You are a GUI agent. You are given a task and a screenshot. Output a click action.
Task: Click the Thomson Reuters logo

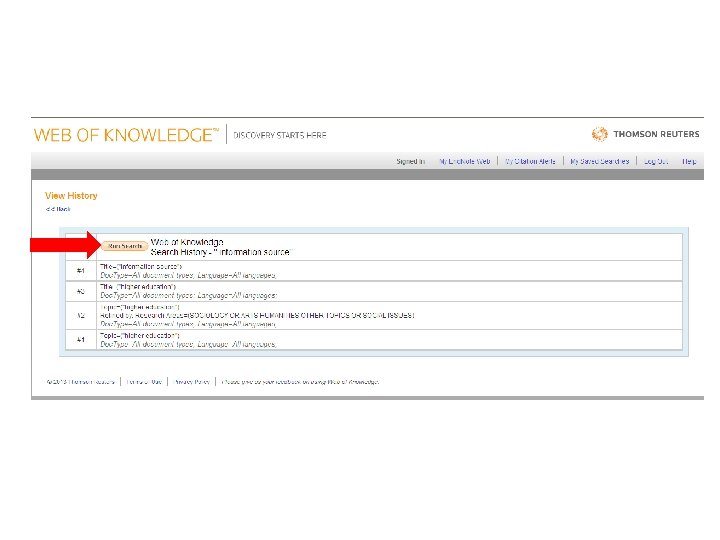point(645,134)
